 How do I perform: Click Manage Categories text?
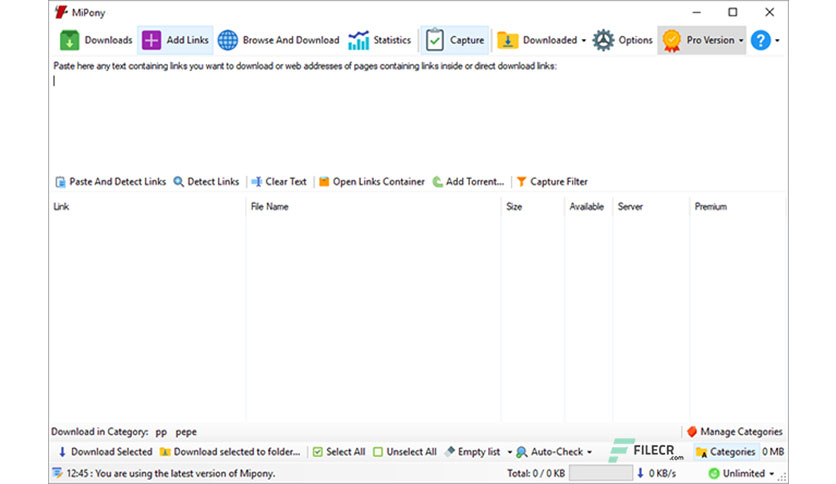click(x=741, y=432)
